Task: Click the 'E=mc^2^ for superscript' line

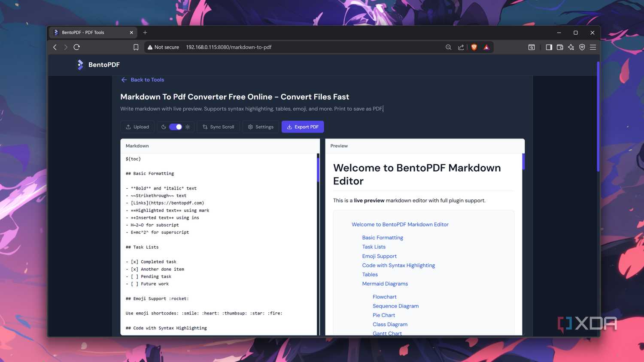Action: 158,232
